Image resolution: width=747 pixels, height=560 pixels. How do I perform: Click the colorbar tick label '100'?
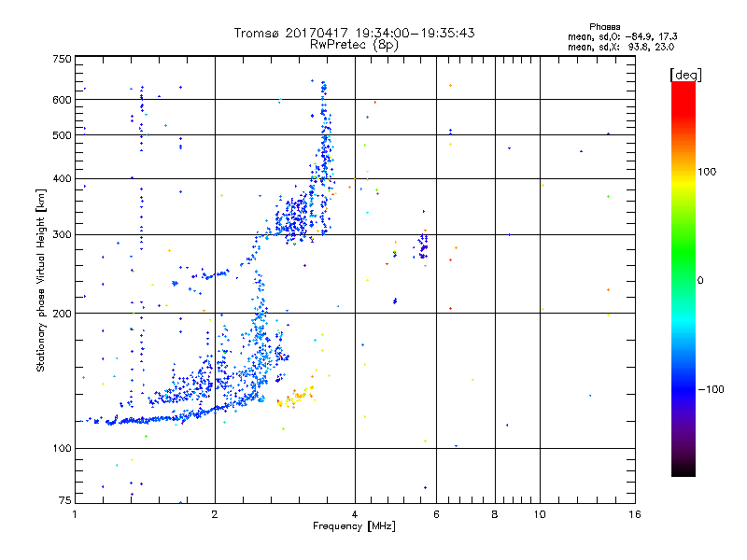pyautogui.click(x=707, y=172)
